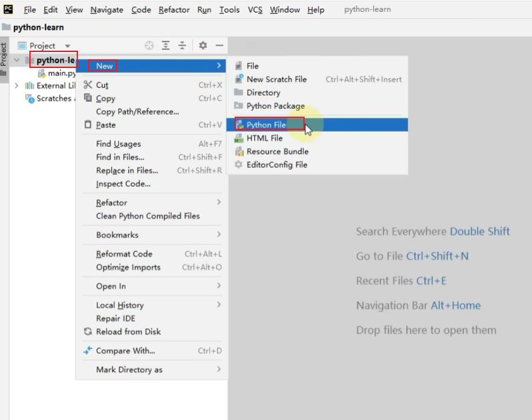532x420 pixels.
Task: Collapse the python-learn project folder node
Action: coord(17,60)
